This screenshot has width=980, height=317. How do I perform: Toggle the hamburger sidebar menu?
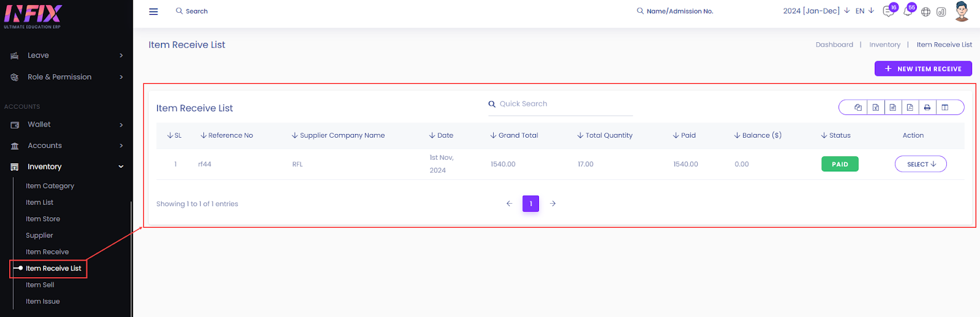[x=154, y=12]
